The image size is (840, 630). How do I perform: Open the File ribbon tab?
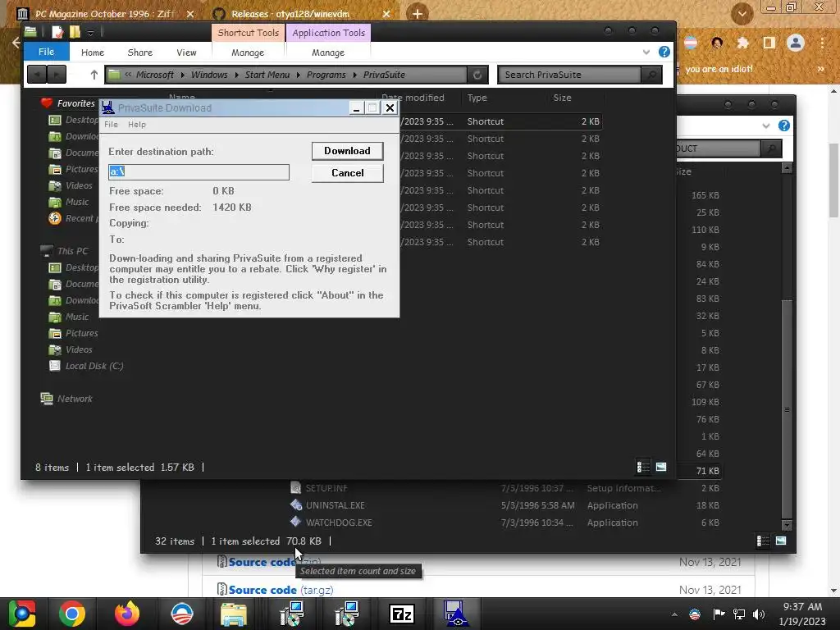47,52
